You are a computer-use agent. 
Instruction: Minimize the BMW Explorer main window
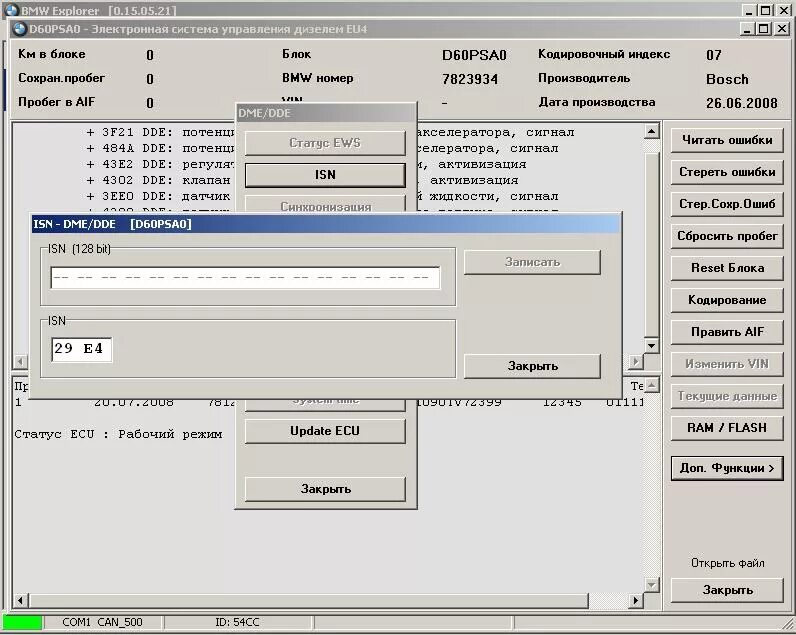click(x=749, y=10)
